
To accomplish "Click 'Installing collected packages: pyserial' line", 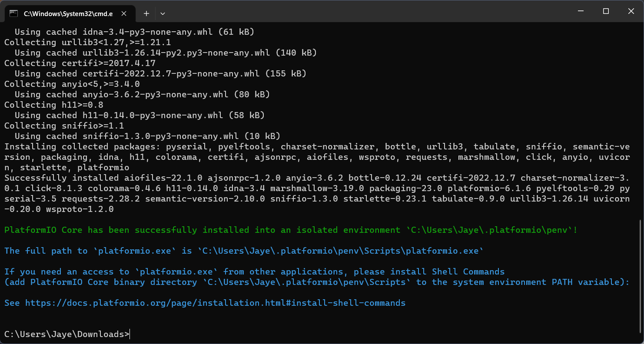I will point(317,146).
